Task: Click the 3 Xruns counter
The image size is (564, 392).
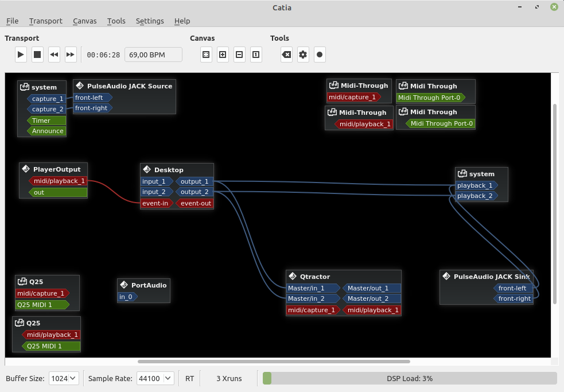Action: click(229, 379)
